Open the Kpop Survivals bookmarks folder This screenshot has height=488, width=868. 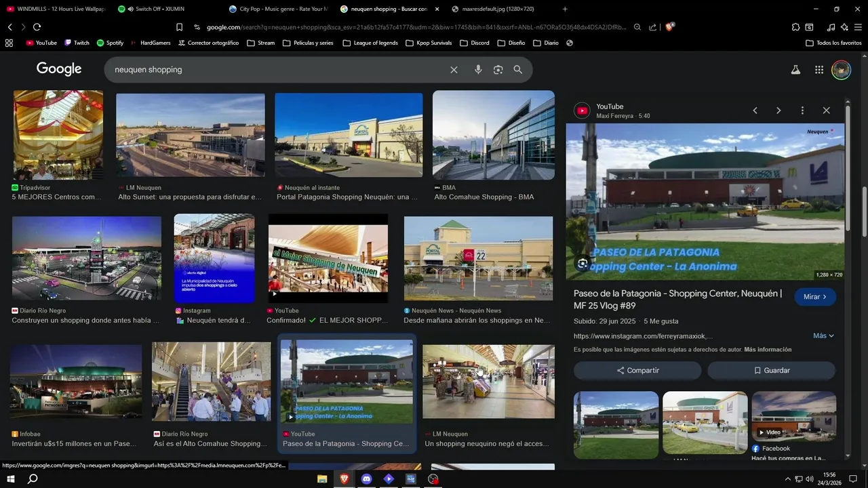pos(429,43)
